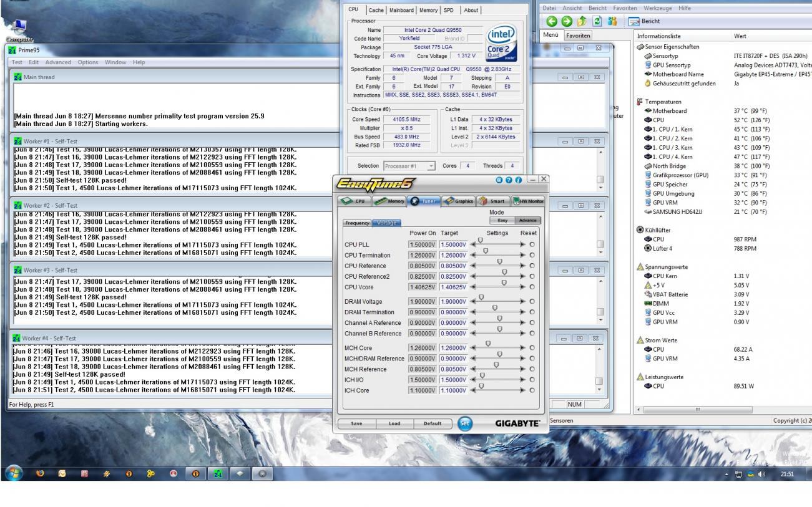Open the Everest Werkzeuge menu
812x507 pixels.
coord(658,8)
